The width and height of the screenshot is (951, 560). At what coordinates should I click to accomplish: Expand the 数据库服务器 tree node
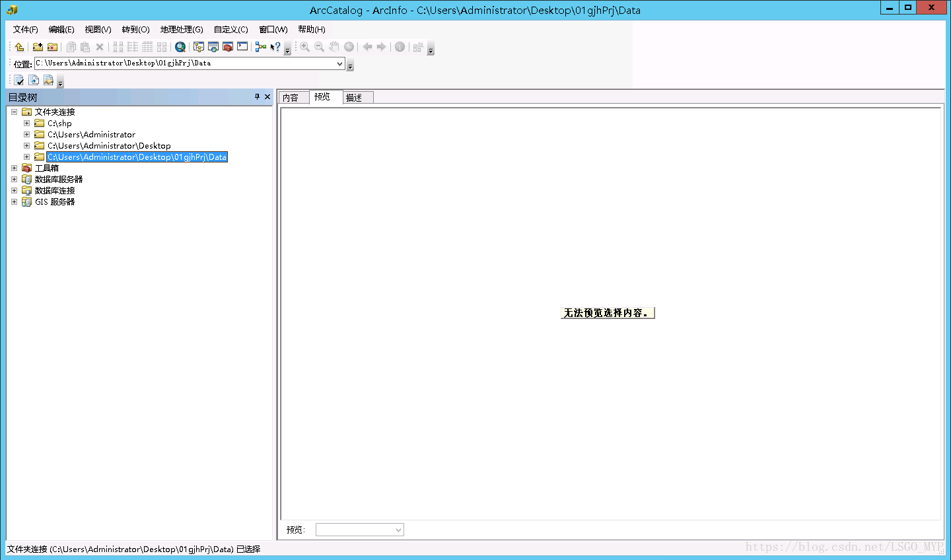[14, 180]
